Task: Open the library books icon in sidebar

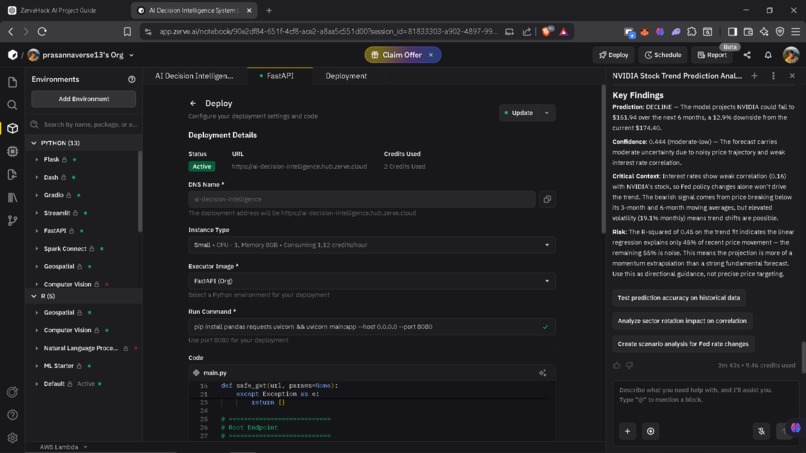Action: click(x=12, y=198)
